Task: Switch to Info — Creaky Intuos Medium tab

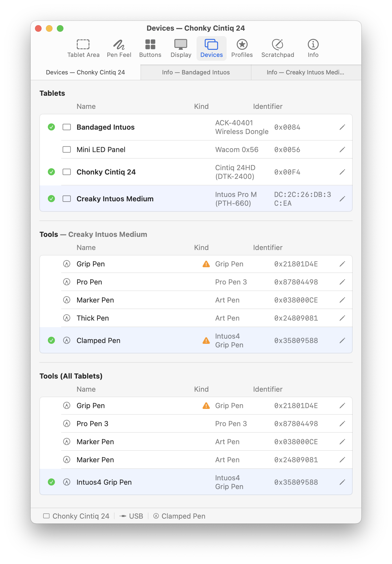Action: (x=306, y=72)
